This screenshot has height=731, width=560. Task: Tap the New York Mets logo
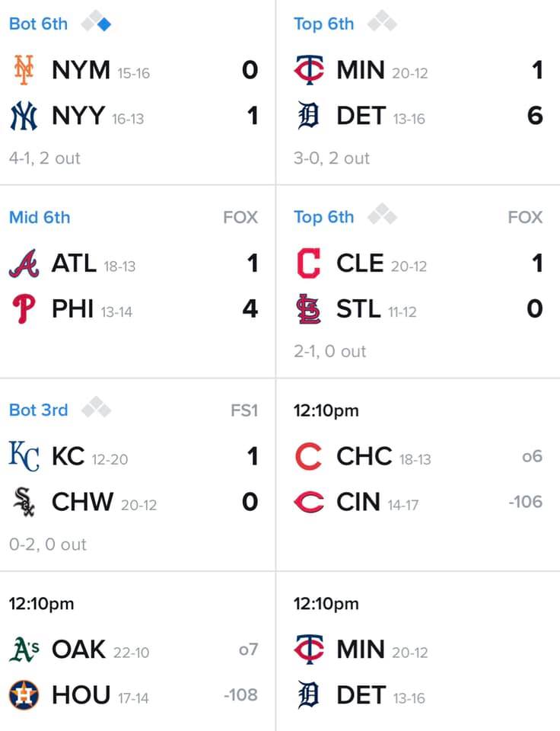[x=24, y=70]
